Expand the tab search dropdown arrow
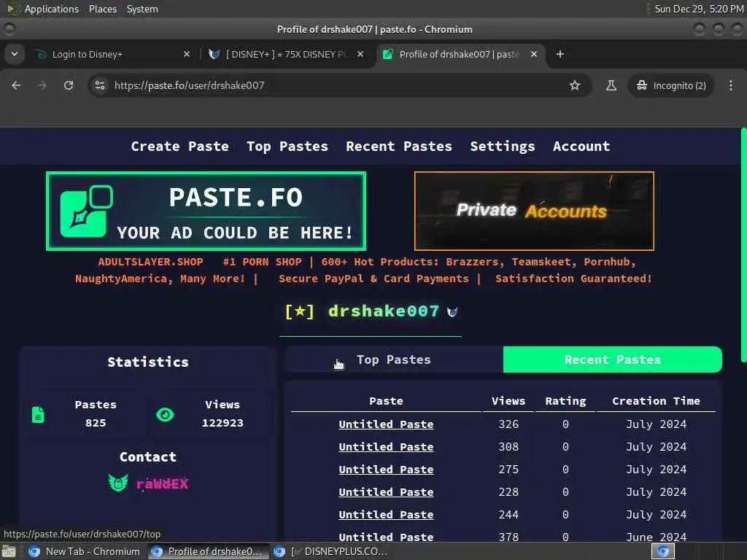The height and width of the screenshot is (560, 747). pos(15,54)
